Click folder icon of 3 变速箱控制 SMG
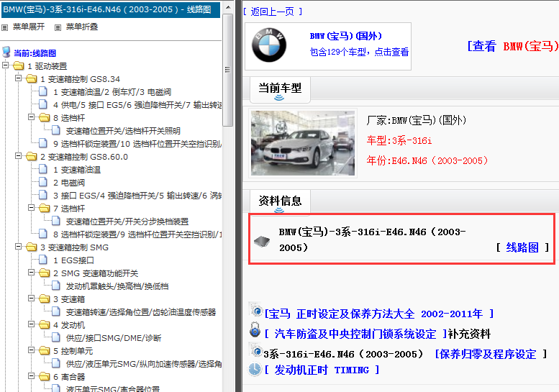The width and height of the screenshot is (559, 392). (x=32, y=247)
